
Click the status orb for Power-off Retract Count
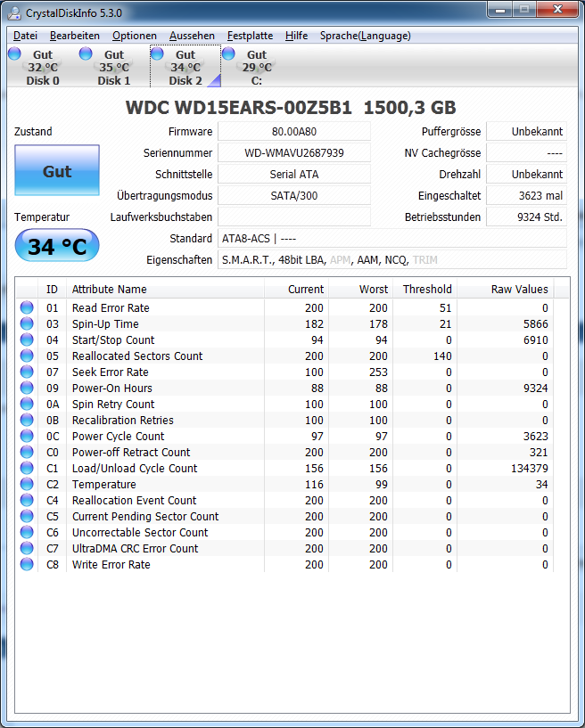(x=27, y=452)
